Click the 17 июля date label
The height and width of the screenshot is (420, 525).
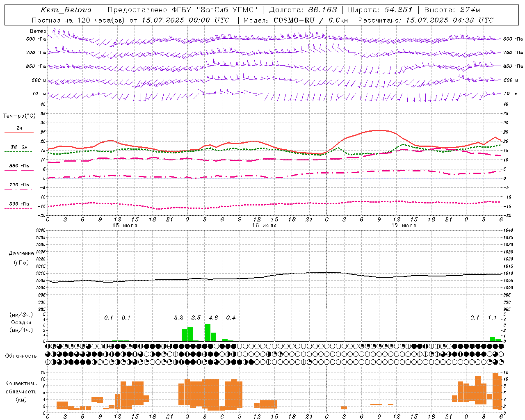404,226
